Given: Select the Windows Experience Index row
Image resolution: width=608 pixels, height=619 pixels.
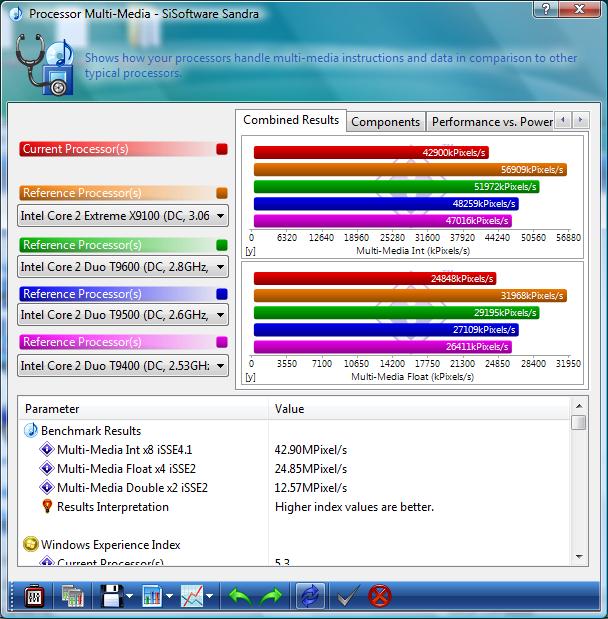Looking at the screenshot, I should point(294,544).
